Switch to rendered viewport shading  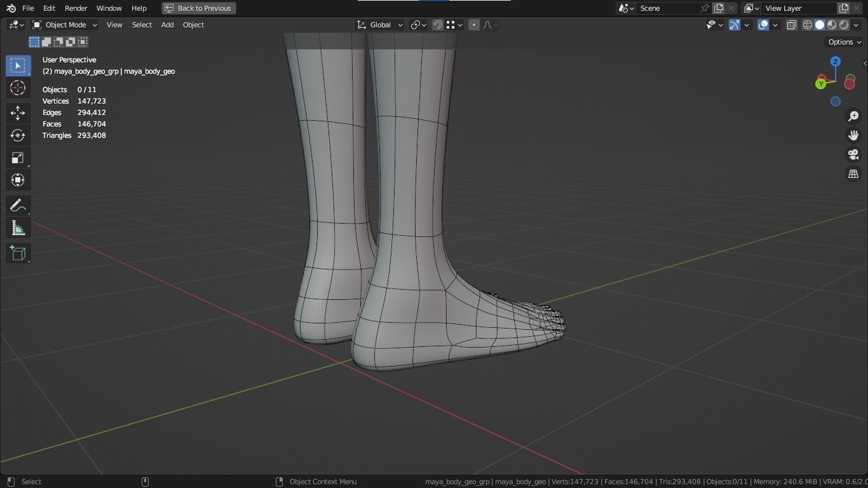pos(844,25)
